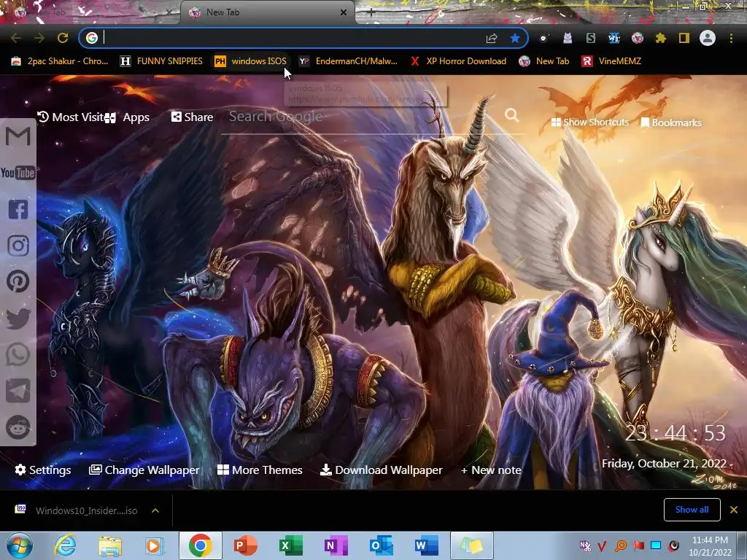Open the XP Horror Download bookmark
747x560 pixels.
(x=458, y=61)
